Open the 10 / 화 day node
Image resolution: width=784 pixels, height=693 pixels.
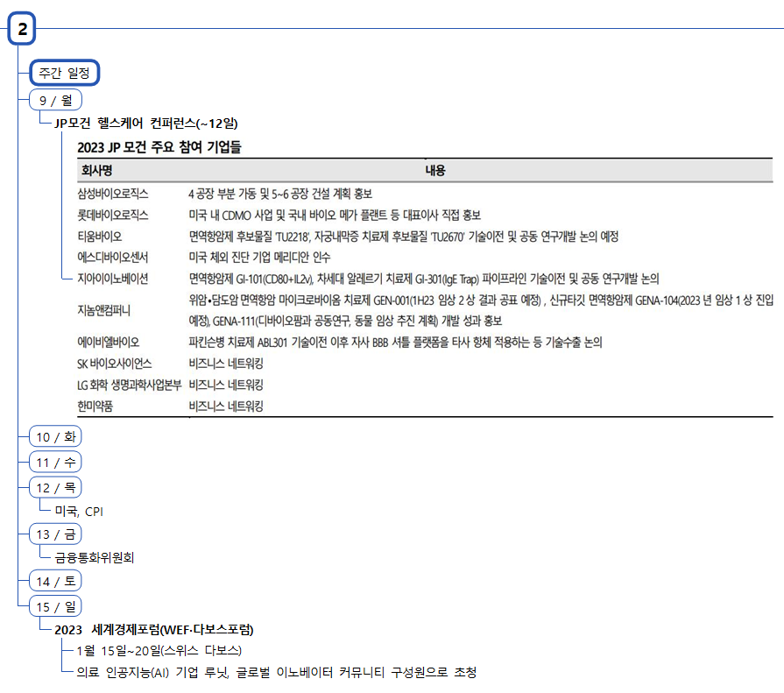(x=55, y=436)
